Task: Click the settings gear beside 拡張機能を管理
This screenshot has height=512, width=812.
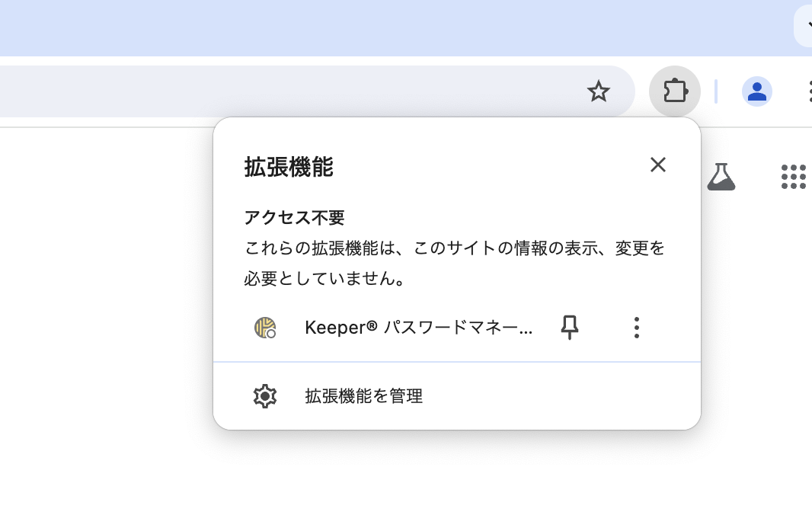Action: pos(264,396)
